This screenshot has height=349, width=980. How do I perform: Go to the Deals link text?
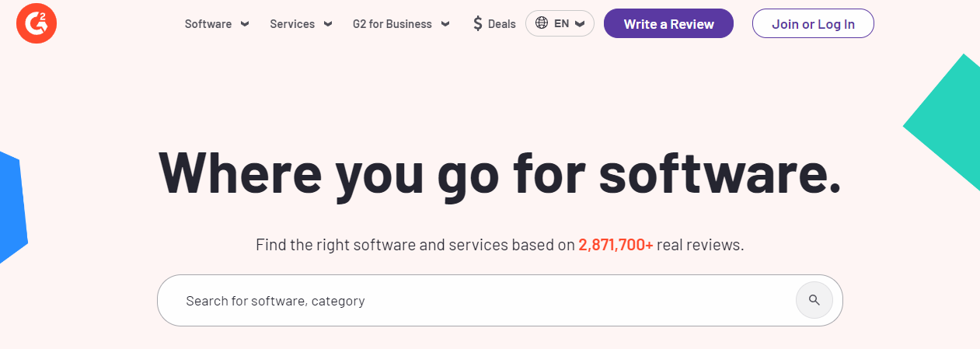501,23
